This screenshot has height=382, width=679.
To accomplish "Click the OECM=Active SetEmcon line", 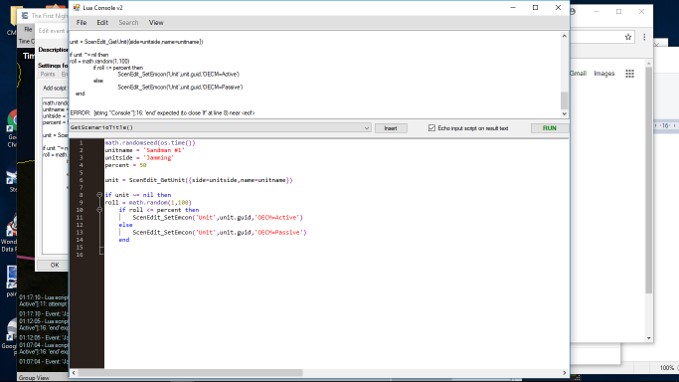I will 217,217.
